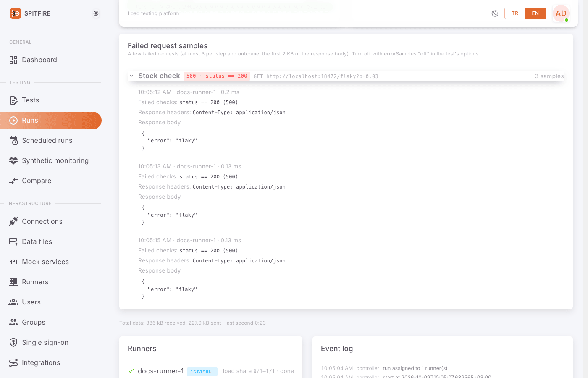Screen dimensions: 588x378
Task: Click the istanbul region tag
Action: [x=202, y=372]
